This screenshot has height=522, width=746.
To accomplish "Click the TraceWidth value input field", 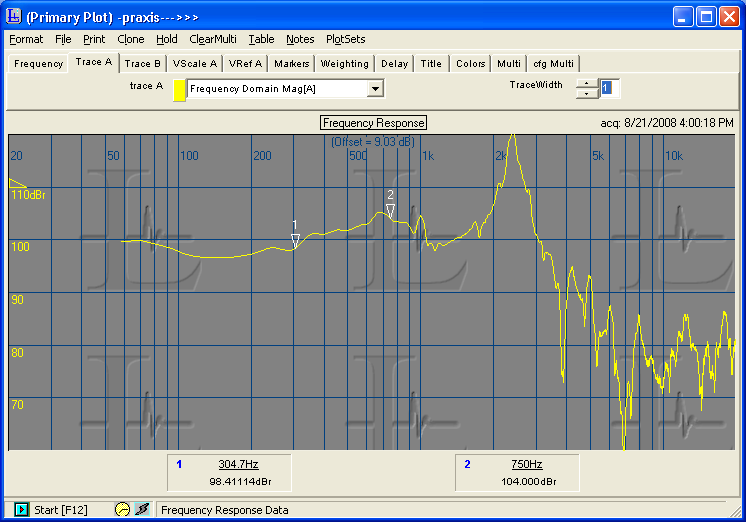I will [x=610, y=89].
